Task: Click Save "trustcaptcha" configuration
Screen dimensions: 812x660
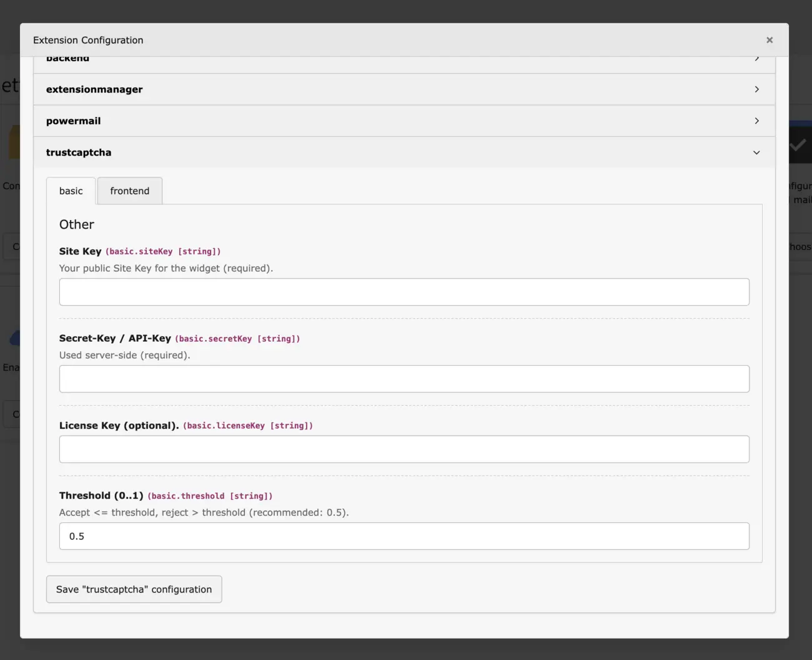Action: pos(134,589)
